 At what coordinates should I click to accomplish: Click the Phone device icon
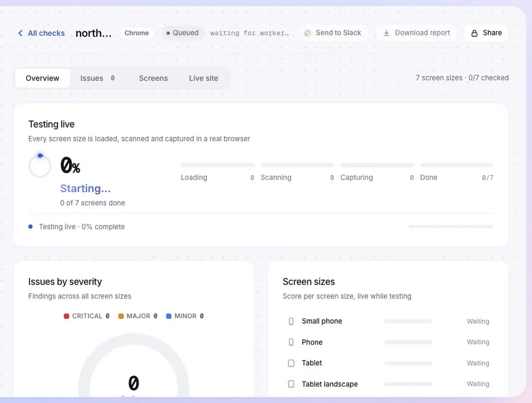(x=291, y=342)
